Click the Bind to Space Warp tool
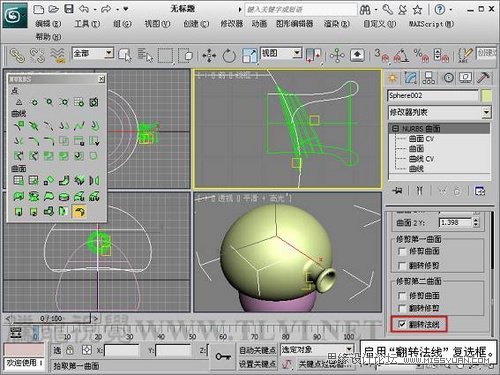Screen dimensions: 500x375 [x=57, y=55]
